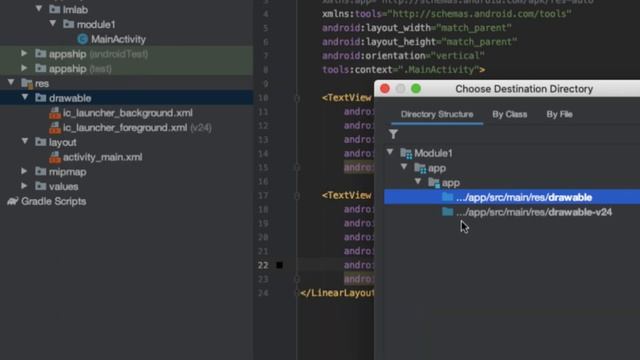The width and height of the screenshot is (640, 360).
Task: Select activity_main.xml in layout folder
Action: click(102, 157)
